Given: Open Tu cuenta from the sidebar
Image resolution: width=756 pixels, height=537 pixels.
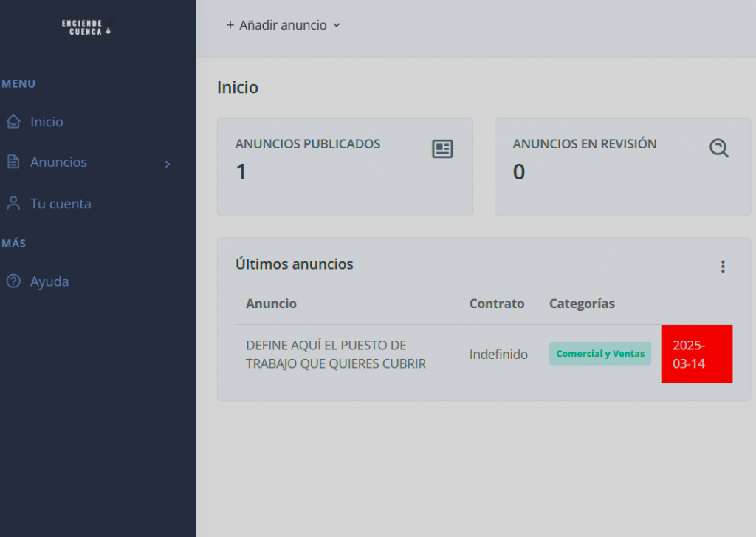Looking at the screenshot, I should [x=61, y=203].
